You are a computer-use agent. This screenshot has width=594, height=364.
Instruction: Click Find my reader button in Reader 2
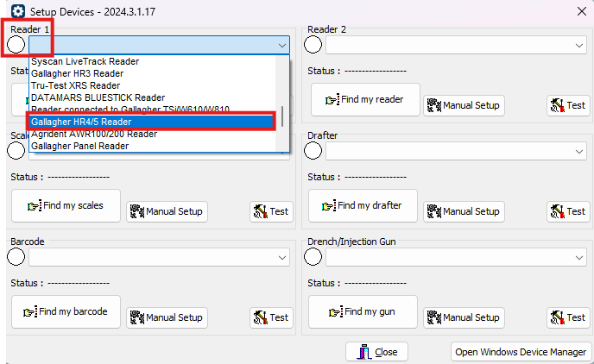[x=365, y=99]
